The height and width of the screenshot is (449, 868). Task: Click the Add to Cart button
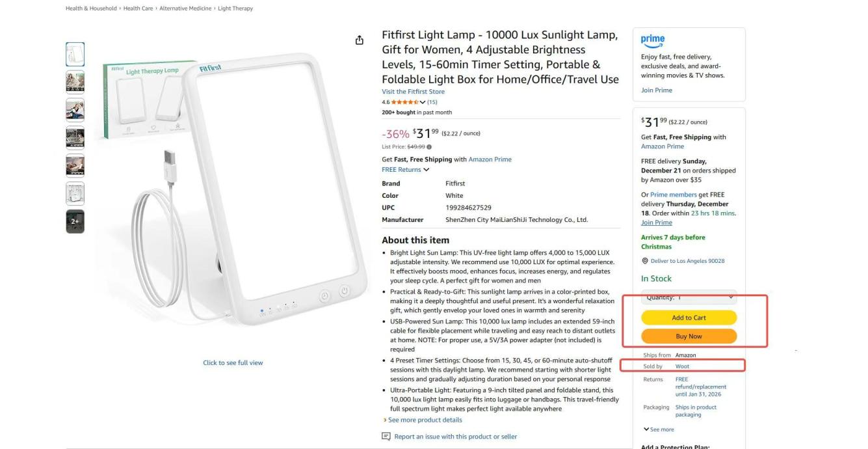pyautogui.click(x=689, y=318)
